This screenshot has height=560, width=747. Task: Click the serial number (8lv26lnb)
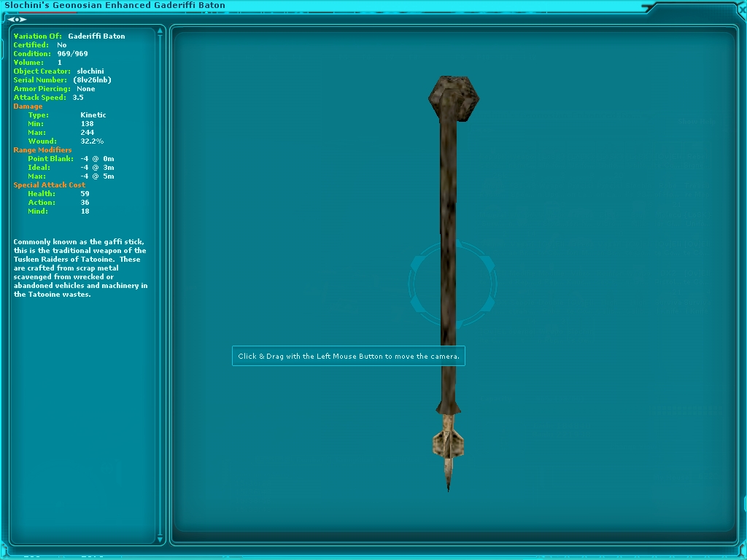[92, 80]
